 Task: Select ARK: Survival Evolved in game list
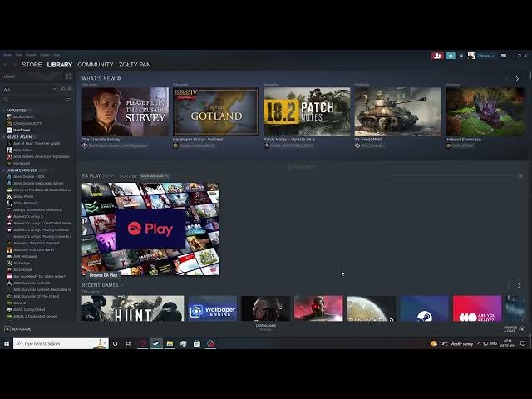pyautogui.click(x=32, y=283)
